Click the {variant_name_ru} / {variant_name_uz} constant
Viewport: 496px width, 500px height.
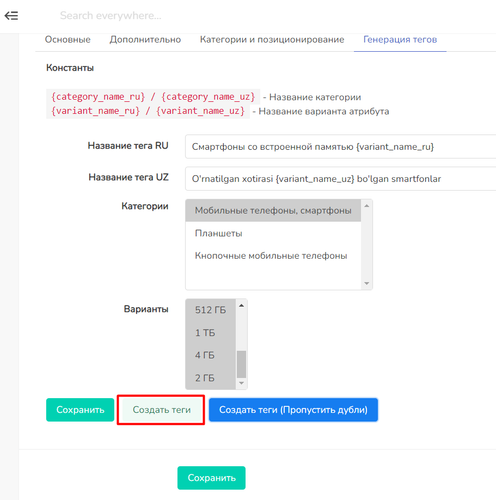148,111
